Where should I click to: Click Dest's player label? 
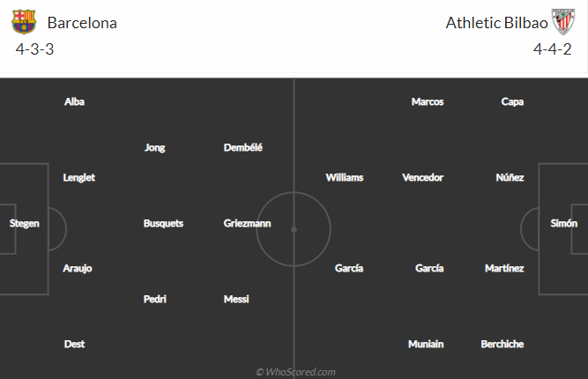(x=74, y=345)
